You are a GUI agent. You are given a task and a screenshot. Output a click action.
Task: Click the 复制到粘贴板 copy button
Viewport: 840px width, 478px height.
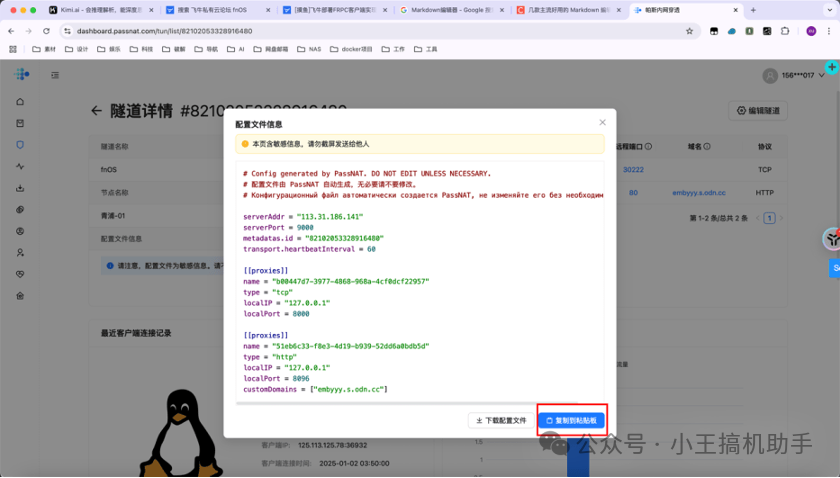pyautogui.click(x=571, y=421)
